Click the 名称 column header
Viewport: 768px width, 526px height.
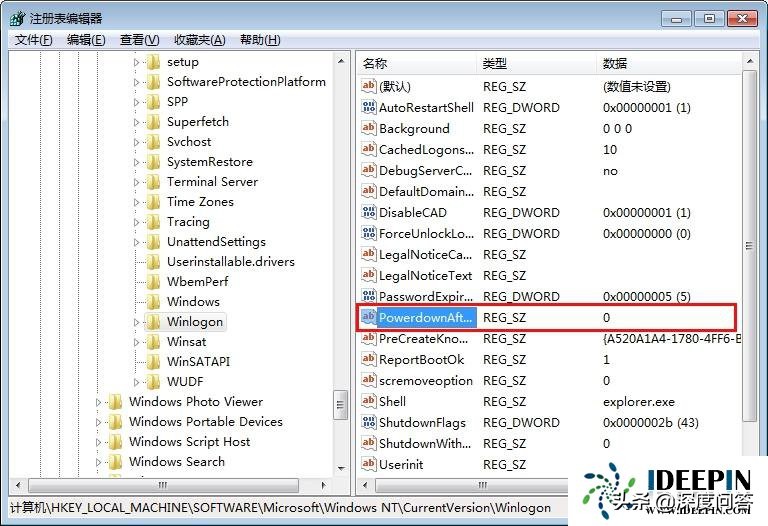click(x=417, y=63)
